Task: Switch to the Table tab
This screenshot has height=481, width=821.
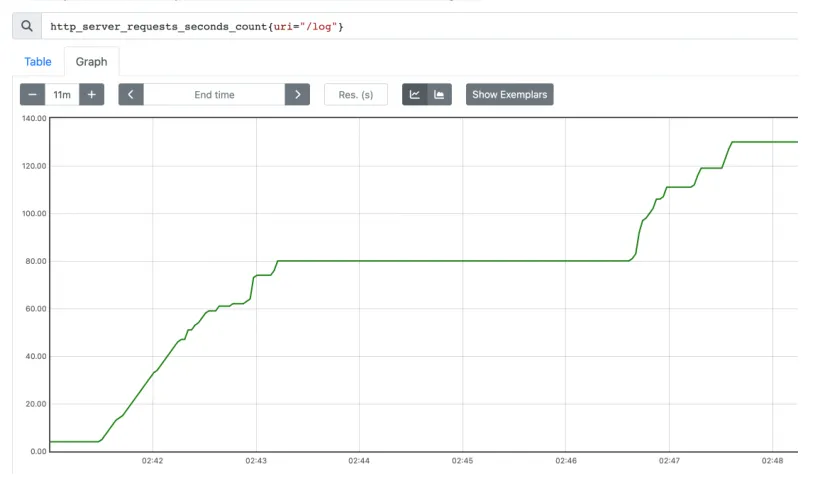Action: tap(38, 62)
